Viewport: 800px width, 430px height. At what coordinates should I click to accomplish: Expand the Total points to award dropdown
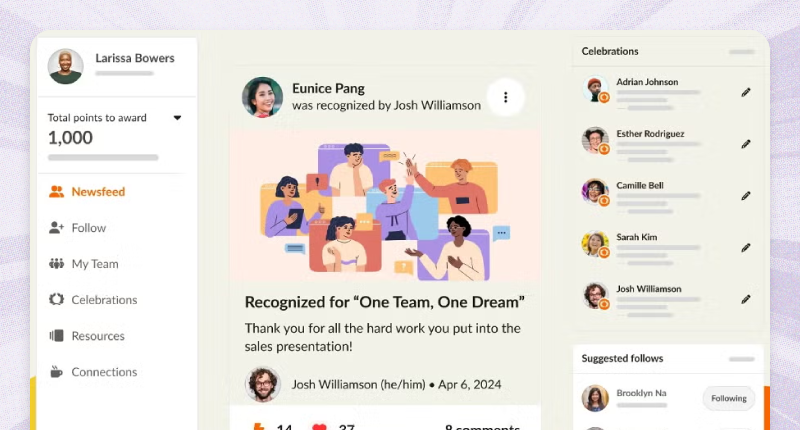coord(177,118)
